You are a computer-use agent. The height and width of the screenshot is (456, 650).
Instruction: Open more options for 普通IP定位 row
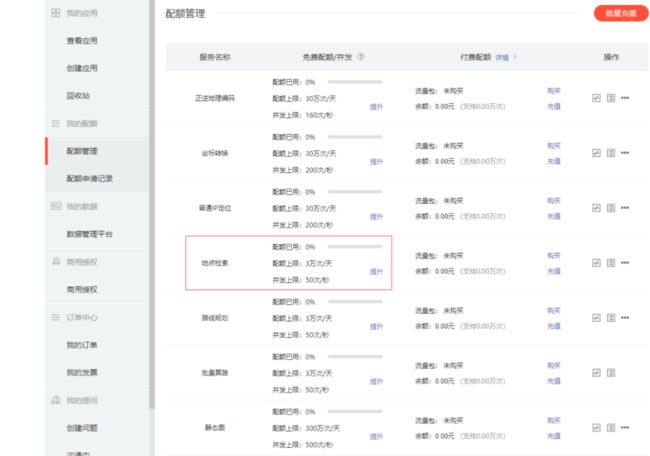pos(625,208)
